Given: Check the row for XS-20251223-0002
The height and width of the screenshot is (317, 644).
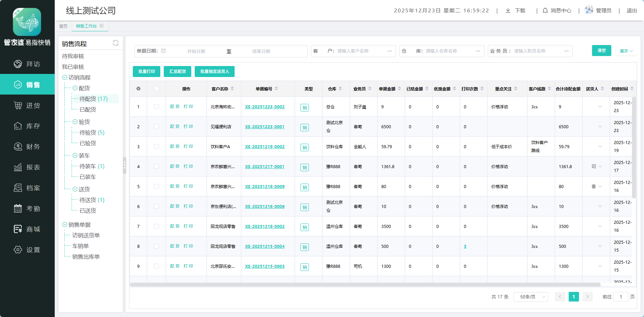Looking at the screenshot, I should pyautogui.click(x=157, y=107).
